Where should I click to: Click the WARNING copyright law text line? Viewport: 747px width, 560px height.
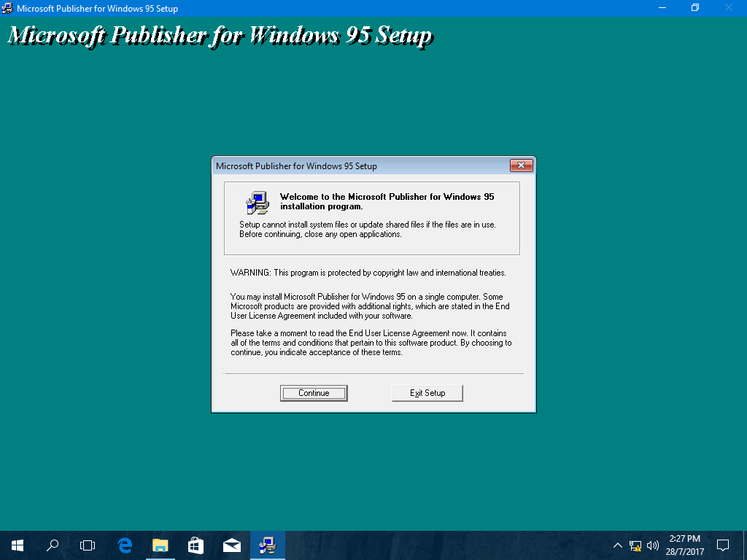[x=368, y=273]
